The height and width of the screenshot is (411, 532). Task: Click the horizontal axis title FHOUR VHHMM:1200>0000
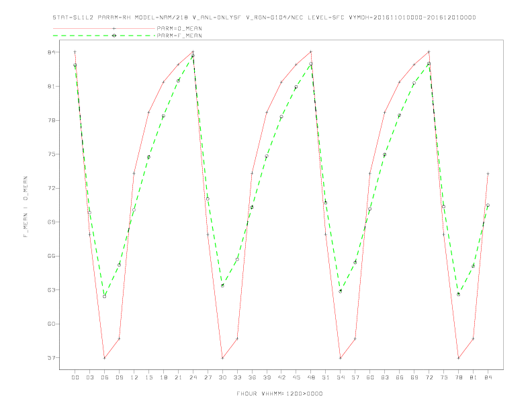279,394
